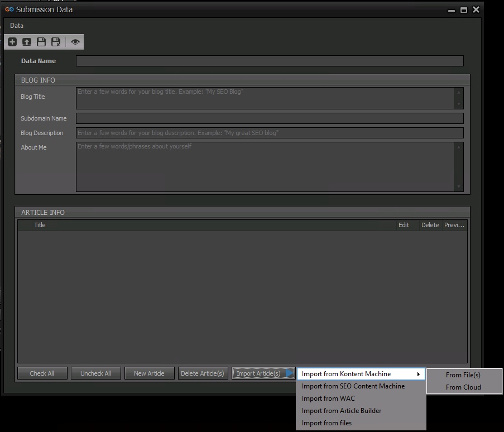The height and width of the screenshot is (432, 504).
Task: Expand the Kontent Machine submenu arrow
Action: [418, 374]
